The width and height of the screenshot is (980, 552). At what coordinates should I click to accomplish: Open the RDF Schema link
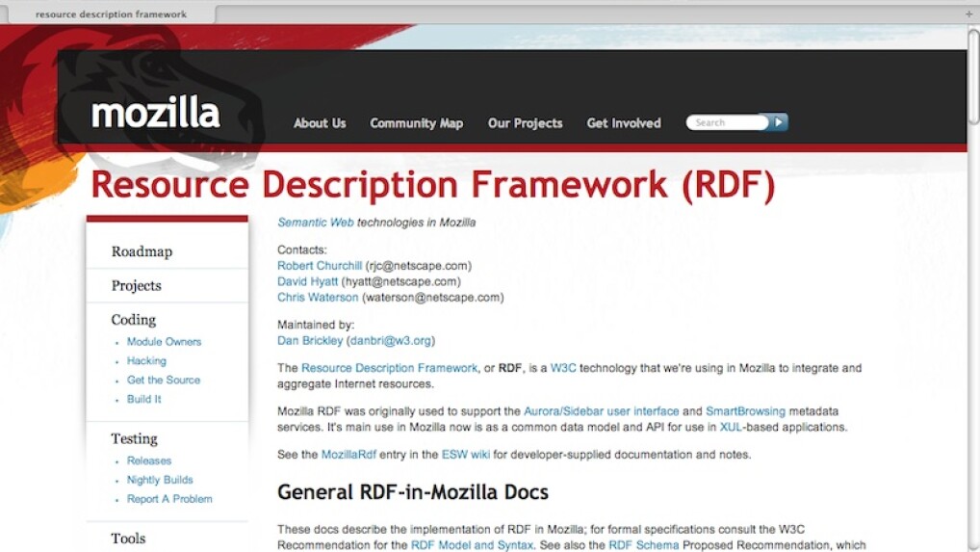644,545
